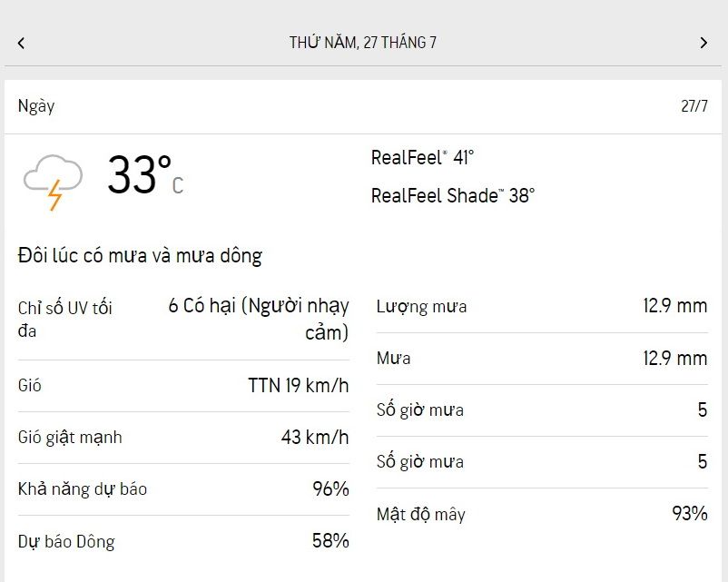Click the 27/7 date label
The image size is (728, 582).
(x=694, y=106)
